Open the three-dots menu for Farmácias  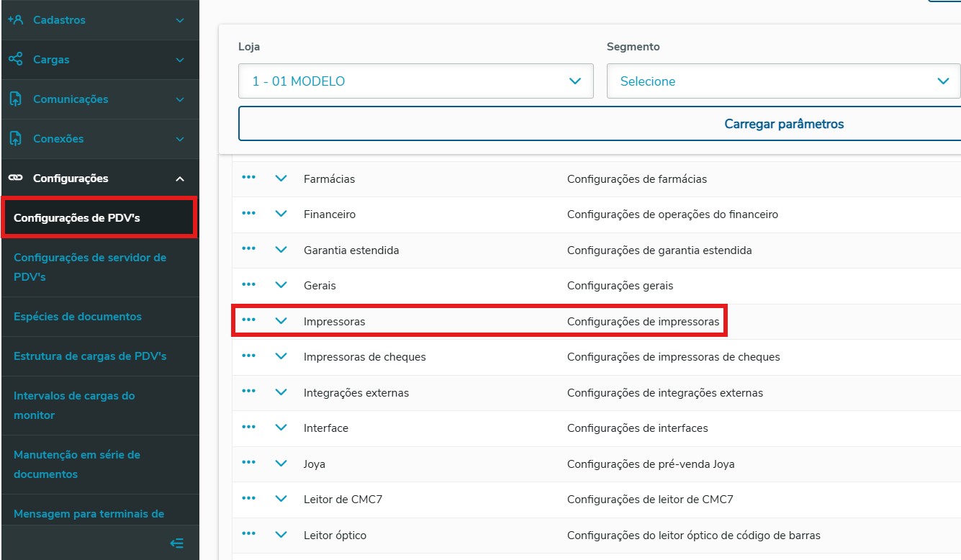[x=249, y=178]
